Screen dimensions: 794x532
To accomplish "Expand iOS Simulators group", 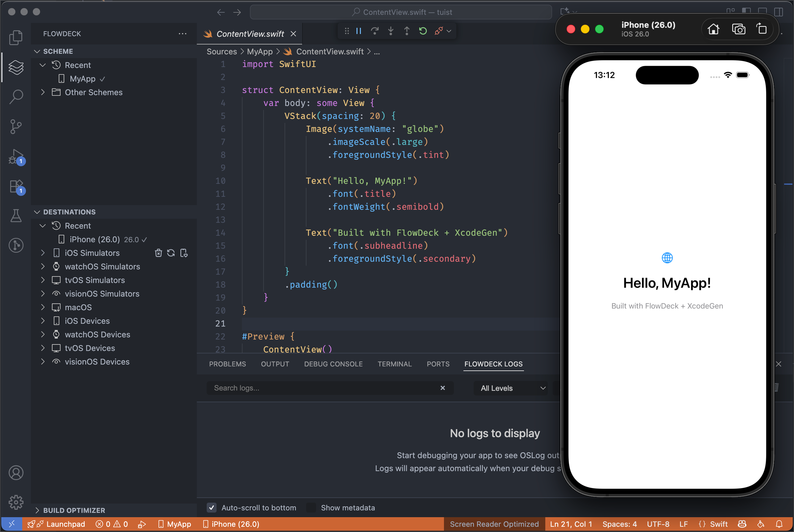I will (x=42, y=253).
